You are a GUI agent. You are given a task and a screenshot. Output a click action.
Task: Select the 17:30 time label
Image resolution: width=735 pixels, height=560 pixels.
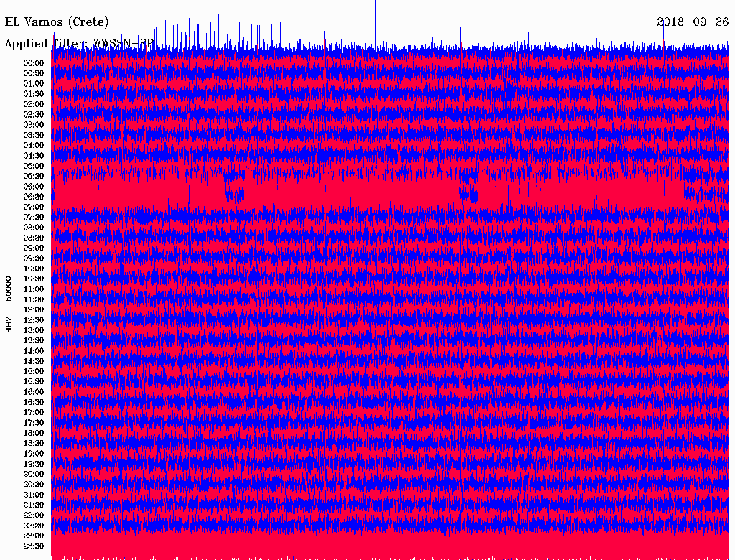click(34, 423)
